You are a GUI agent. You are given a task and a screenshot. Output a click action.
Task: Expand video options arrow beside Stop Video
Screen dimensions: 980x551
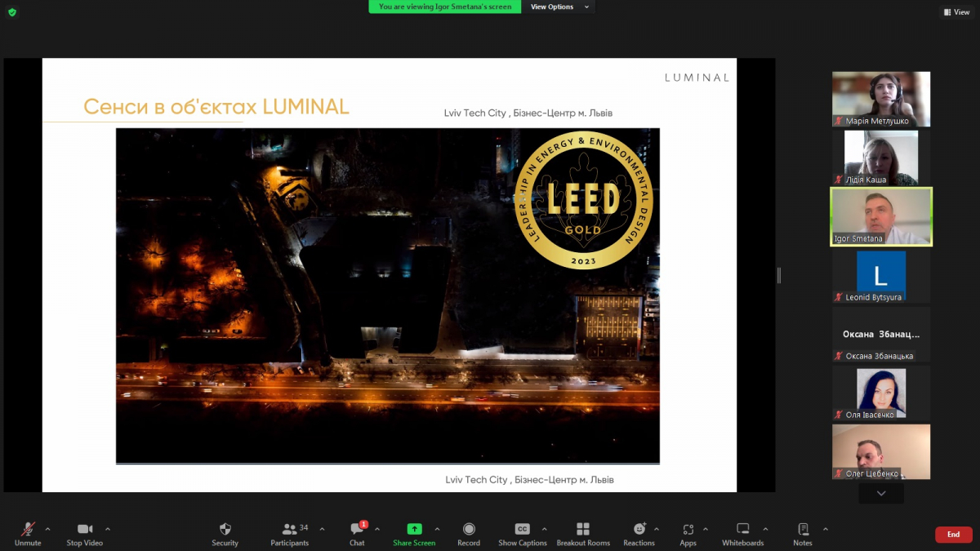108,529
